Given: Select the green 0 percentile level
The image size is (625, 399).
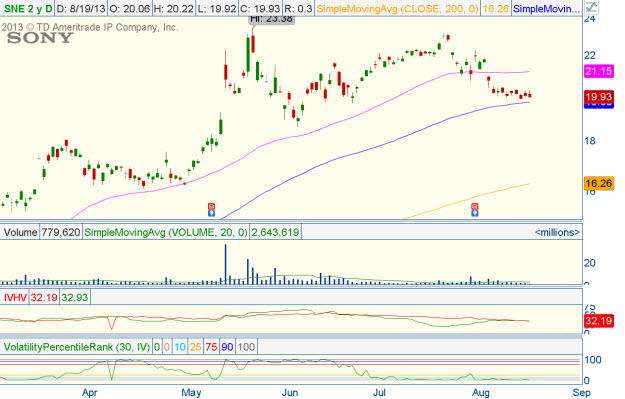Looking at the screenshot, I should pos(157,347).
